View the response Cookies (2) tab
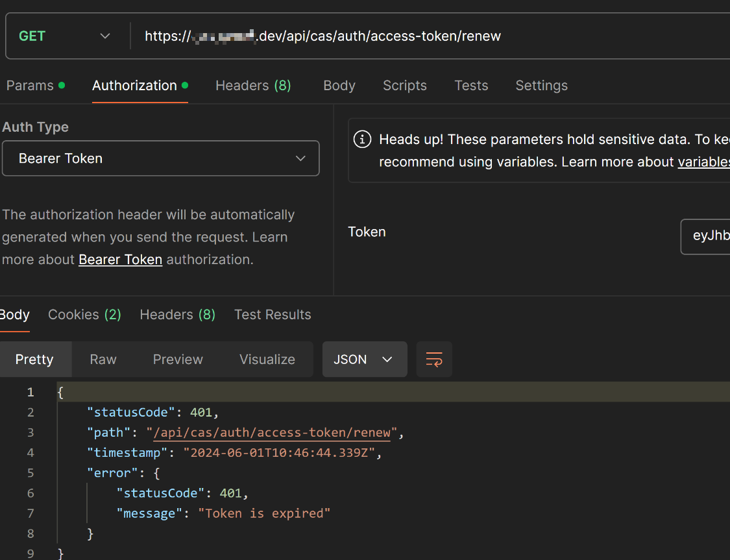Image resolution: width=730 pixels, height=560 pixels. 85,315
